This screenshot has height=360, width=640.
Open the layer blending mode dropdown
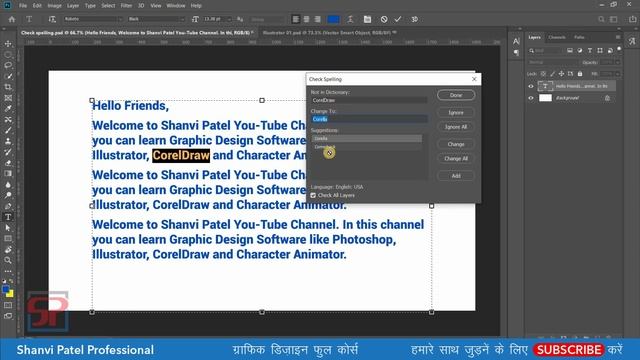(553, 62)
